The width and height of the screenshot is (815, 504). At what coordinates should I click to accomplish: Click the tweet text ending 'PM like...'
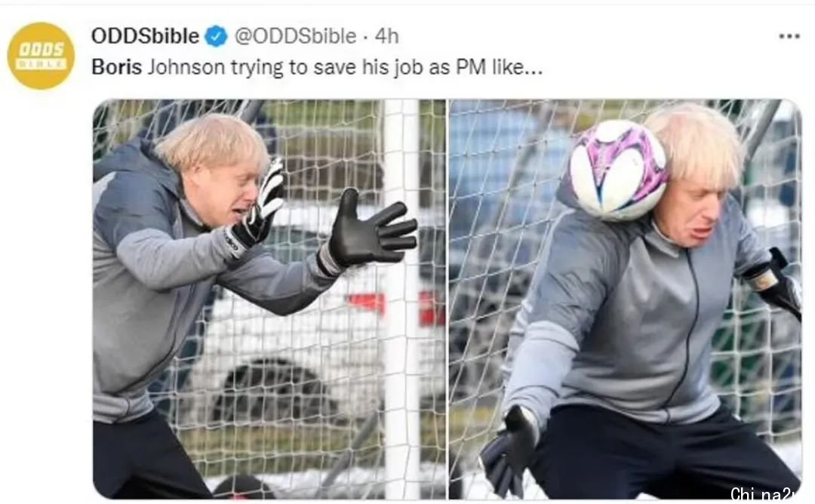click(317, 67)
